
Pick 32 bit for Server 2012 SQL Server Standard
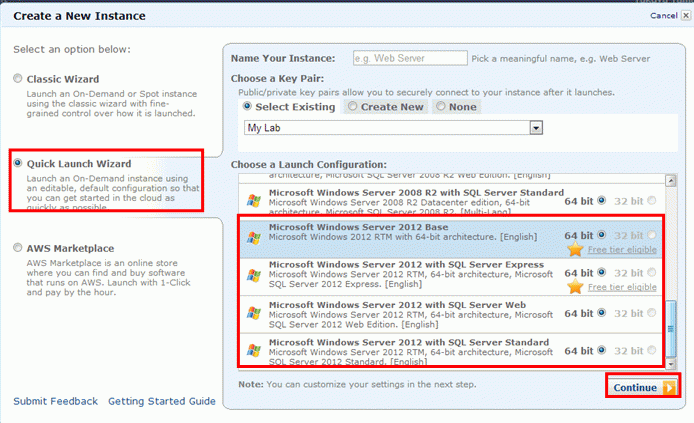652,350
